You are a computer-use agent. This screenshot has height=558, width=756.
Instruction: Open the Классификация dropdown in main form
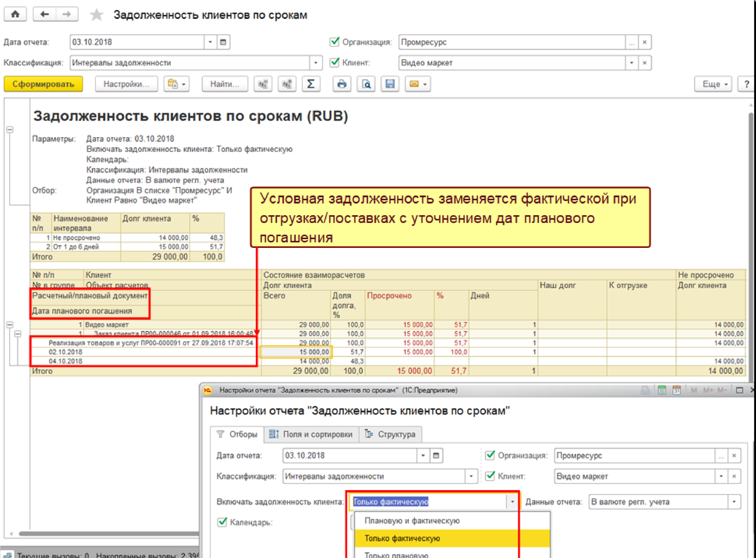pos(315,63)
